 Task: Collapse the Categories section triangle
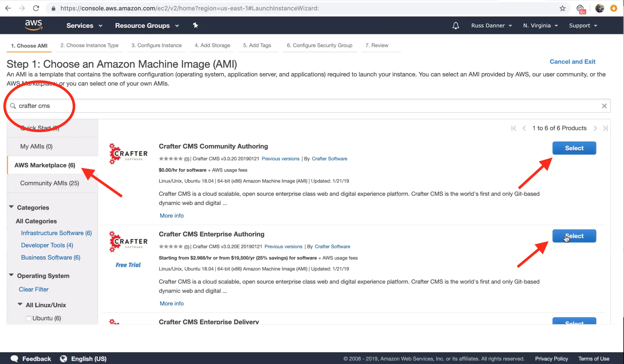point(11,207)
